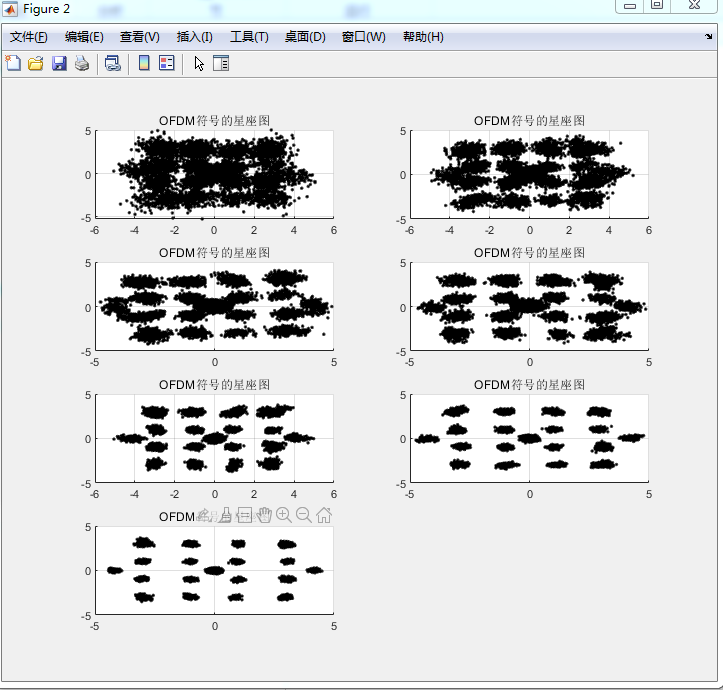Select the data brush icon in axes toolbar
723x690 pixels.
(x=225, y=515)
